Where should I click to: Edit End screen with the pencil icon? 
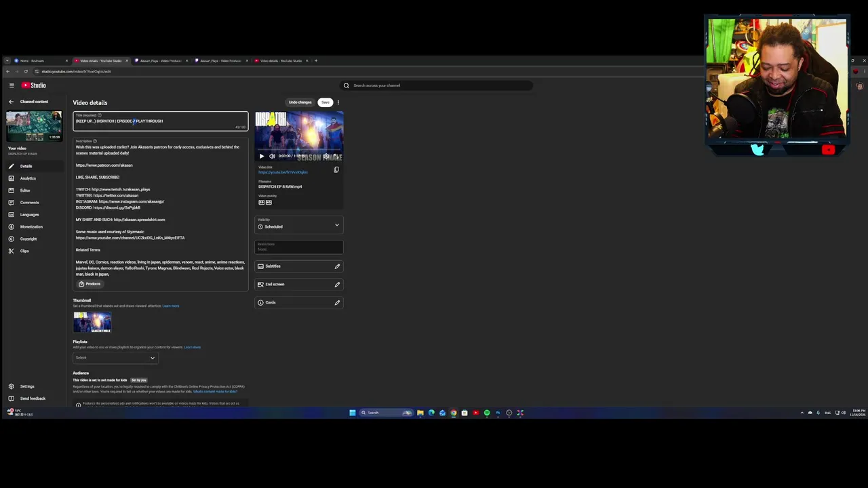point(337,284)
